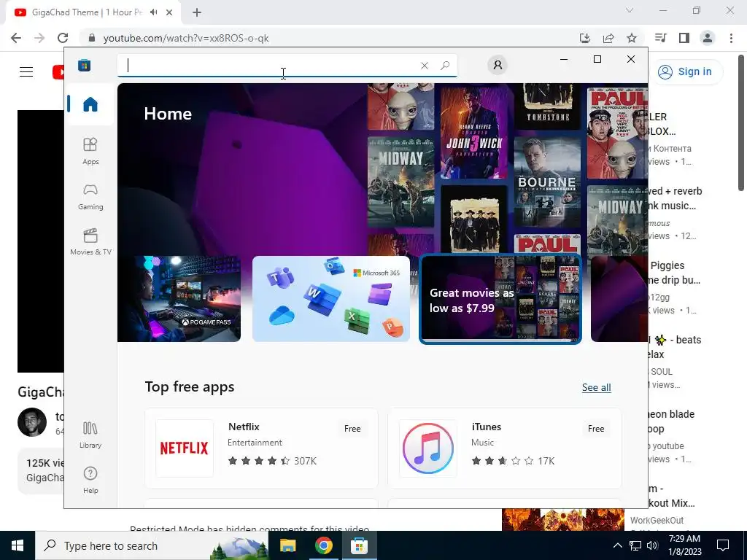Open the Apps section in Store sidebar
The width and height of the screenshot is (747, 560).
(90, 151)
